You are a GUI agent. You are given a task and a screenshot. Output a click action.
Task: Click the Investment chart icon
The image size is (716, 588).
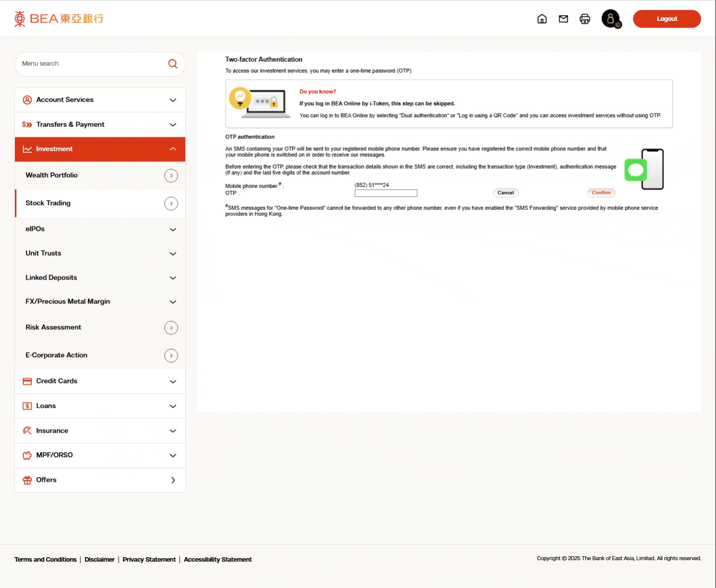coord(27,149)
